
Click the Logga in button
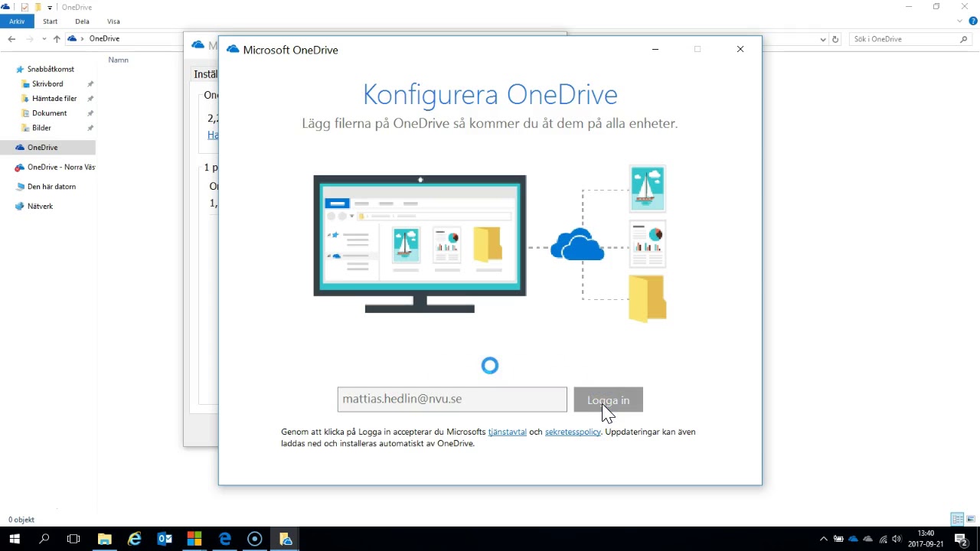click(608, 400)
